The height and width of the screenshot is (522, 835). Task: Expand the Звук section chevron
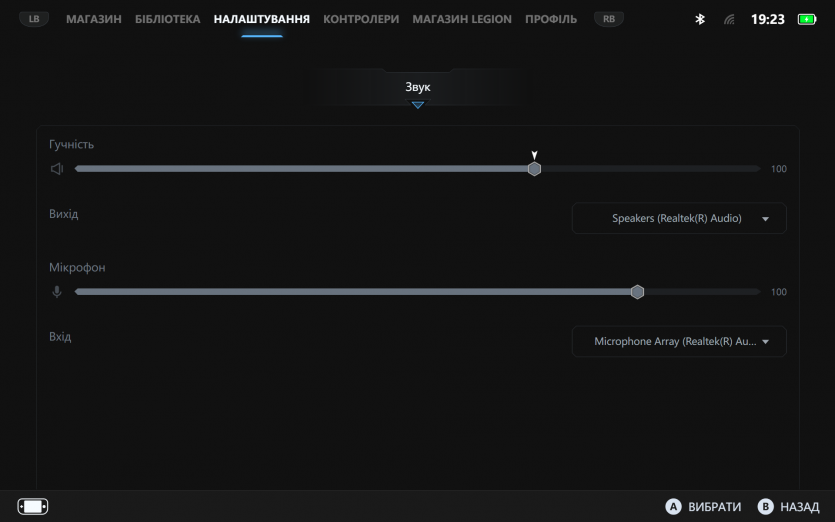(x=418, y=105)
